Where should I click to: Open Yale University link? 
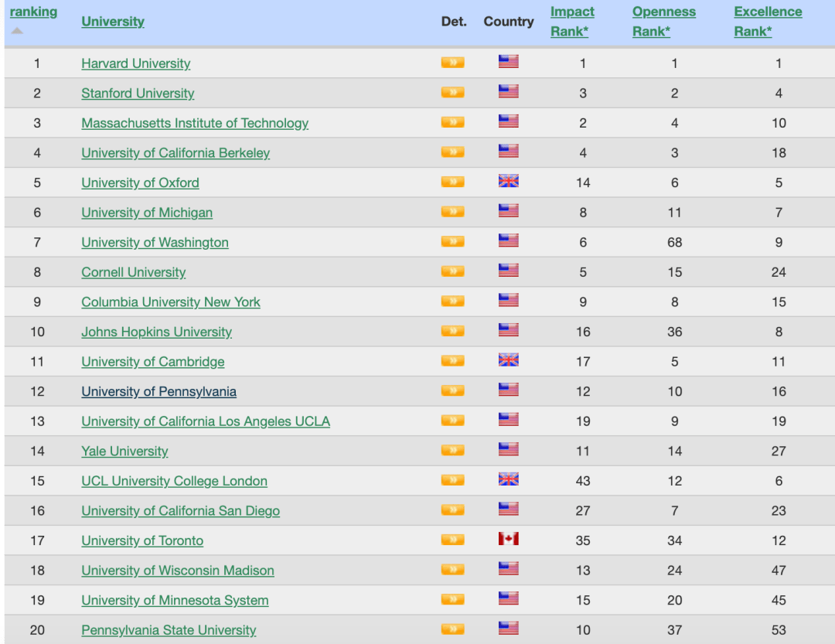click(124, 451)
